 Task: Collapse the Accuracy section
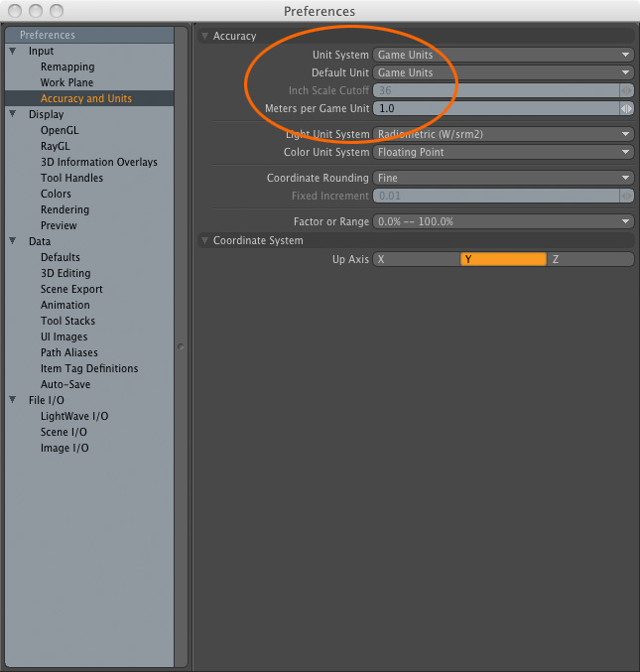[205, 36]
